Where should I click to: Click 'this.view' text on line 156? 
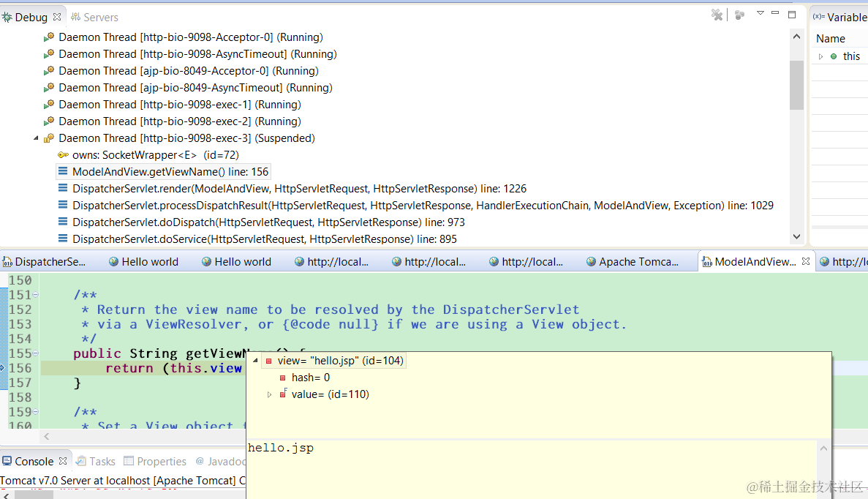(x=206, y=368)
